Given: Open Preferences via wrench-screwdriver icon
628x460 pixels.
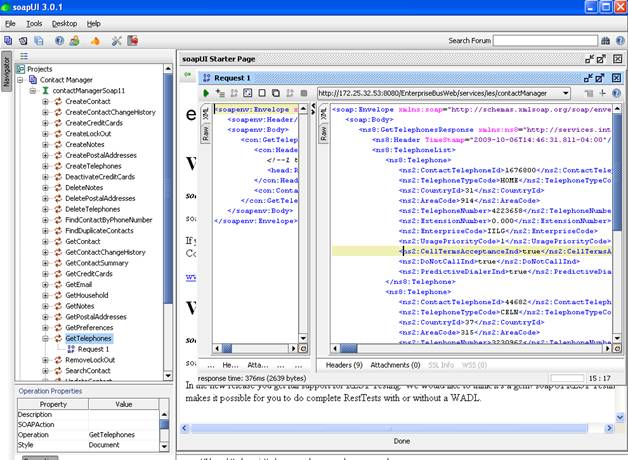Looking at the screenshot, I should (116, 40).
